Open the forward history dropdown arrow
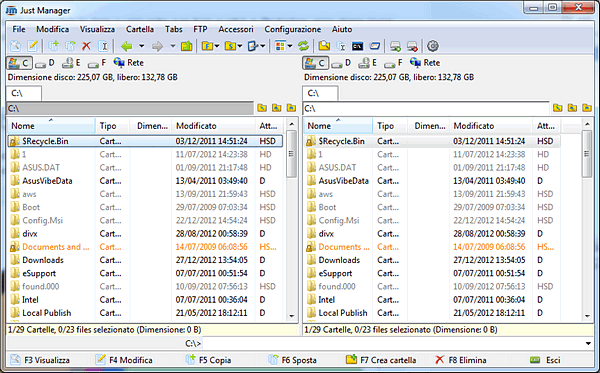 click(x=173, y=46)
